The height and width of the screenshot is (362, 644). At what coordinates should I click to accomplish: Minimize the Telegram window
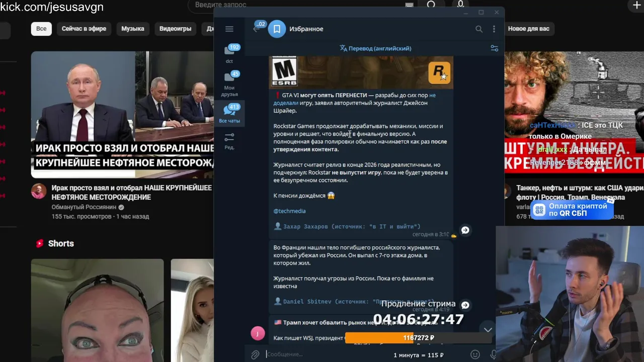[x=465, y=12]
